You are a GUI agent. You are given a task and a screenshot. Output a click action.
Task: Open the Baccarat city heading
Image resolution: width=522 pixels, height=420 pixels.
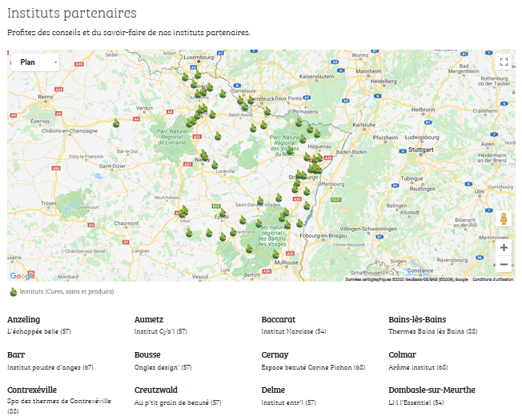click(279, 319)
